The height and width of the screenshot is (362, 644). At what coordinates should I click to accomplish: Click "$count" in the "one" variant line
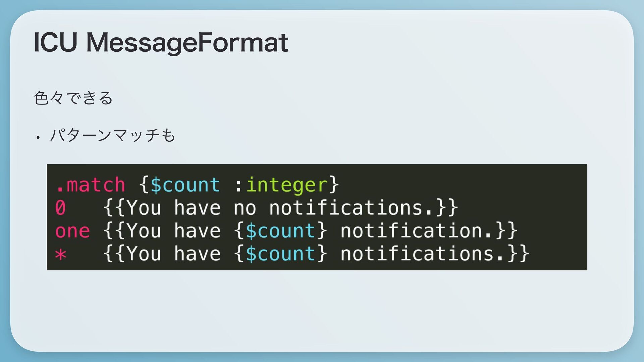[x=280, y=231]
